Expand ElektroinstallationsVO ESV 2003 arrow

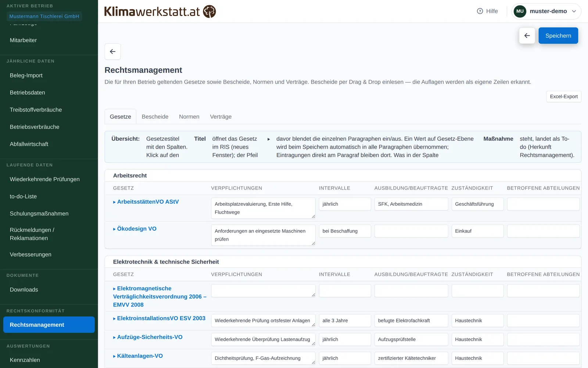click(114, 319)
